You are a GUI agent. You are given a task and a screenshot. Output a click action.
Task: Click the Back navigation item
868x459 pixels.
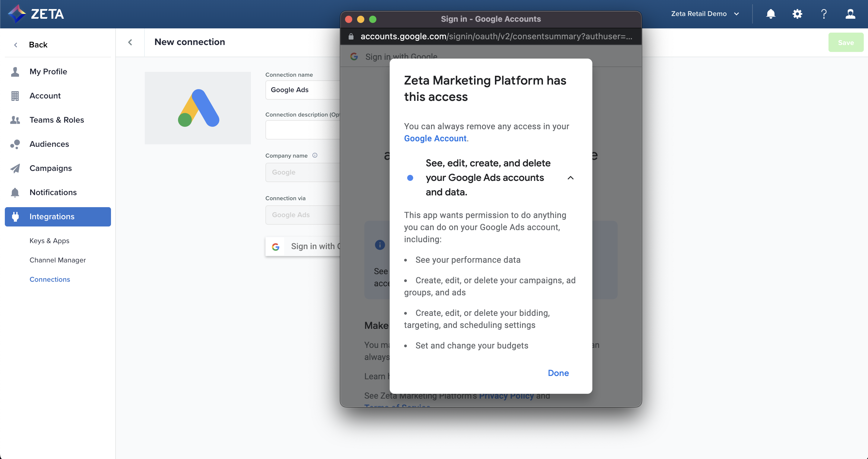[x=38, y=44]
